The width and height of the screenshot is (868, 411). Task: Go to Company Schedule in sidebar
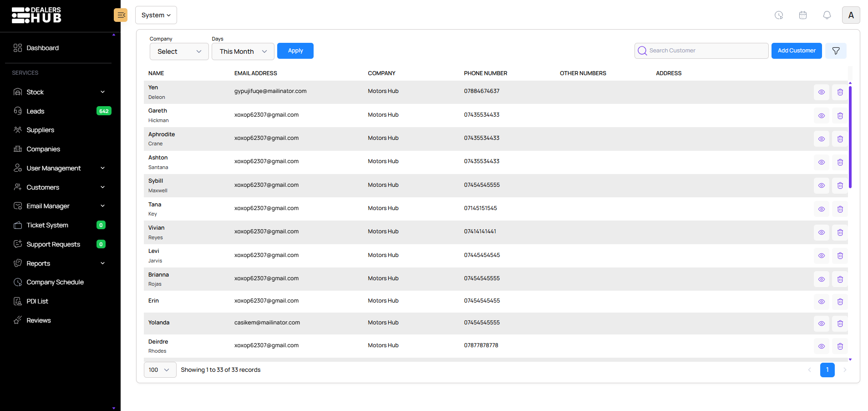tap(55, 282)
